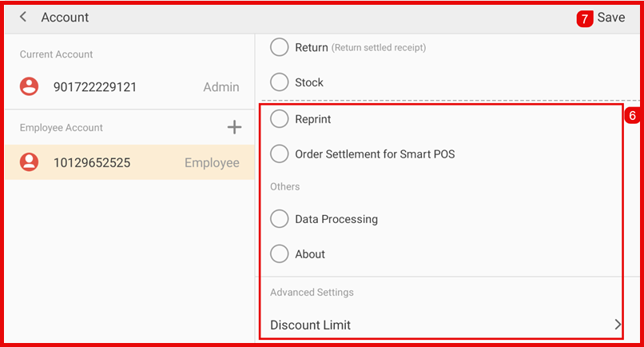Toggle the Reprint permission
Screen dimensions: 644x347
(279, 119)
